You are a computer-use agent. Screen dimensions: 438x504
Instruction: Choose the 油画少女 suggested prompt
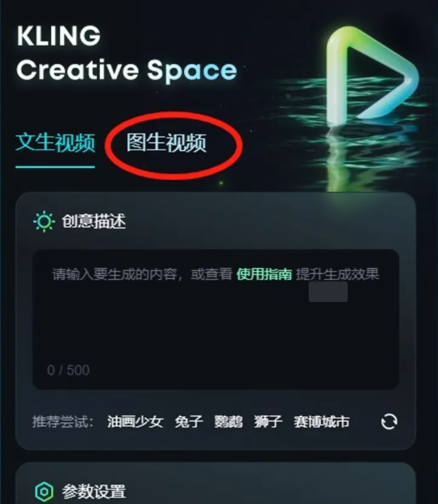[x=135, y=422]
